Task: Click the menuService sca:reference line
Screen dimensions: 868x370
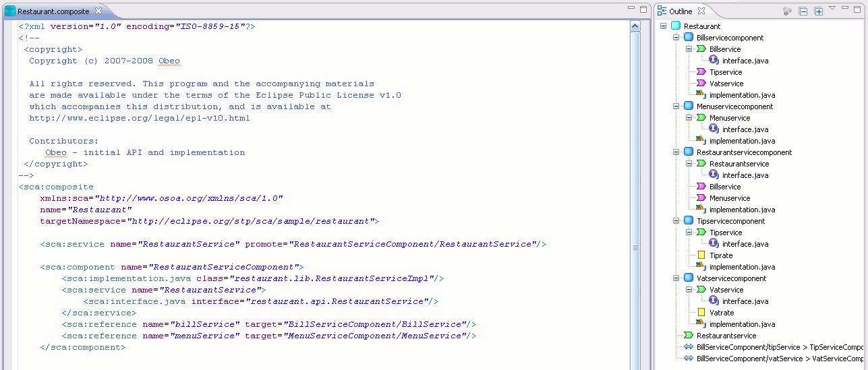Action: [269, 336]
